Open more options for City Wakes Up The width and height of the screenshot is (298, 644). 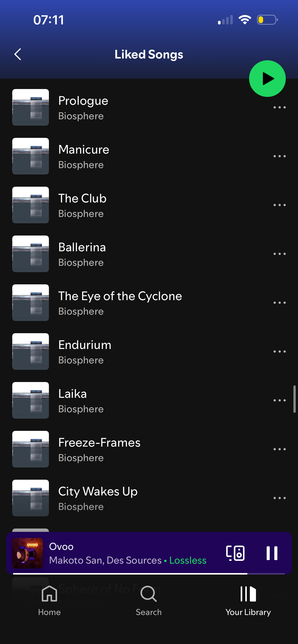pyautogui.click(x=279, y=498)
